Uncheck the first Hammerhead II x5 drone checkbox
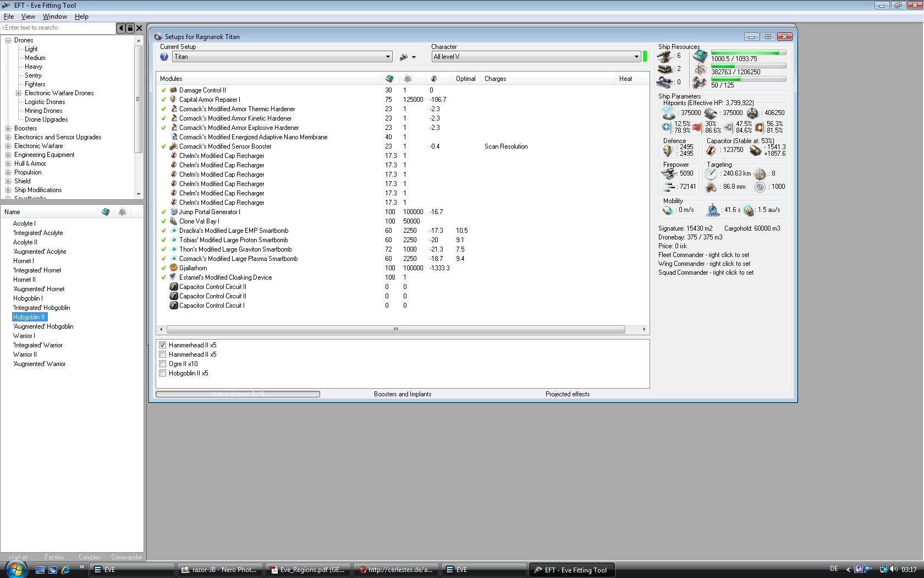Image resolution: width=924 pixels, height=578 pixels. point(163,345)
